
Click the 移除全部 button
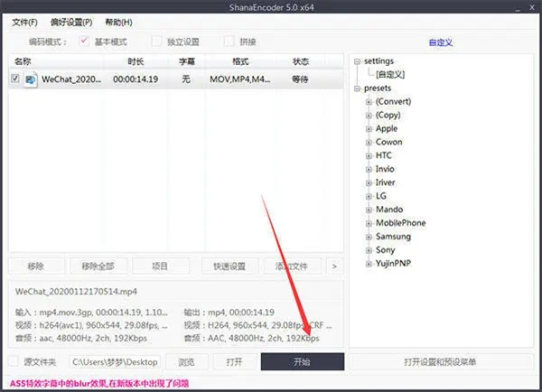tap(98, 266)
